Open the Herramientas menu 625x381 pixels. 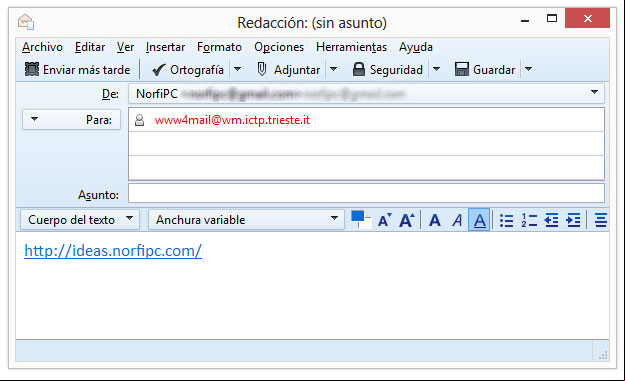point(351,47)
